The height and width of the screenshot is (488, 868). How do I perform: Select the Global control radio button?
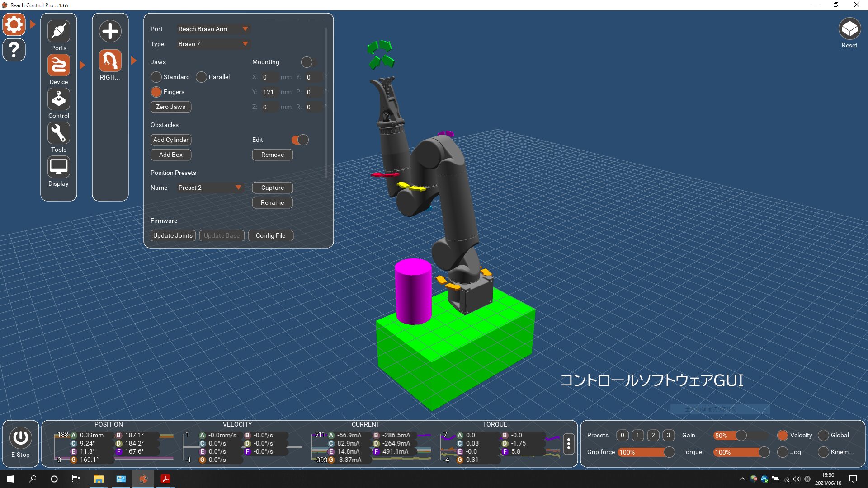point(823,435)
